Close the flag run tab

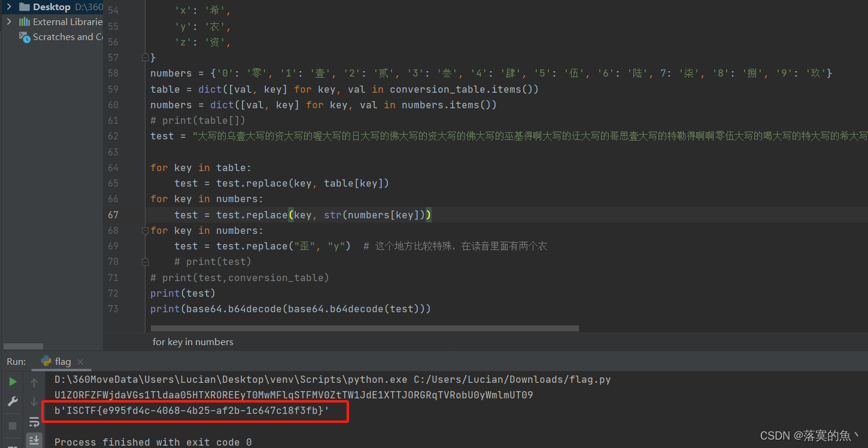tap(80, 361)
